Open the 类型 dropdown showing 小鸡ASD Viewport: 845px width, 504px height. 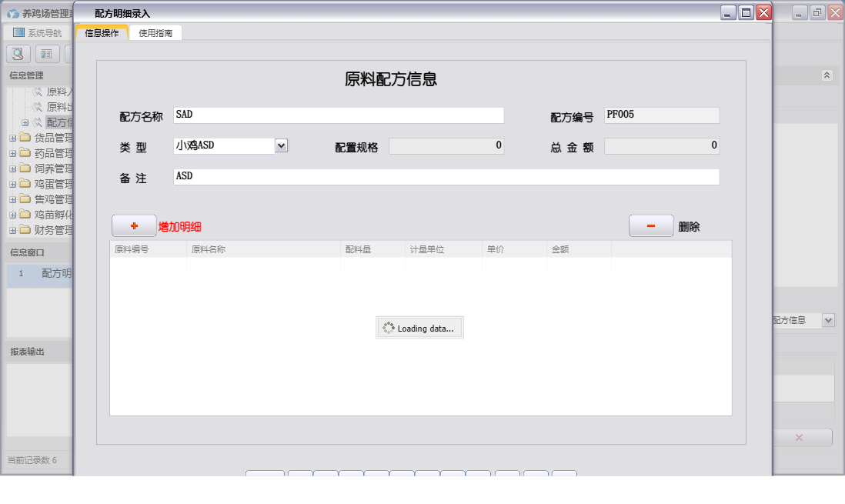281,145
